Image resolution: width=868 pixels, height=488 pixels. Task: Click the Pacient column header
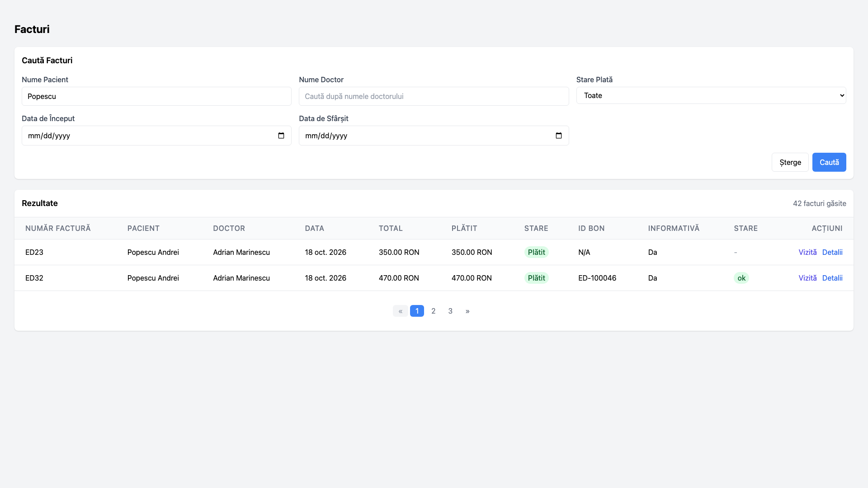point(143,228)
